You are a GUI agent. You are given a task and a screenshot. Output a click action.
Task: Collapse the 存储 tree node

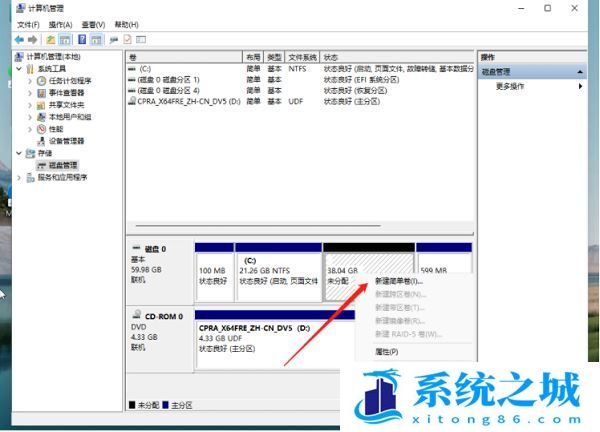coord(18,153)
